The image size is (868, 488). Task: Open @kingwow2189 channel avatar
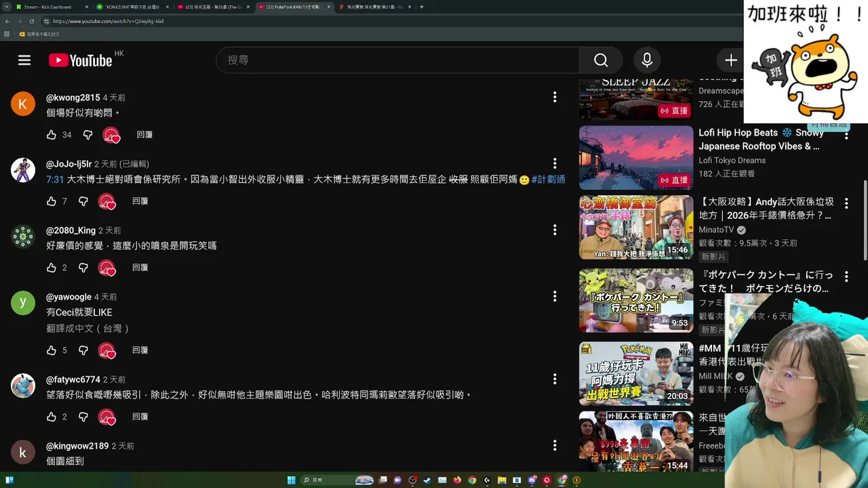23,452
